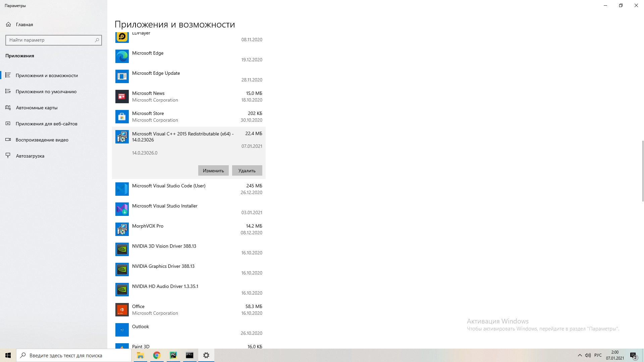Open the command prompt from the taskbar
This screenshot has width=644, height=362.
[x=190, y=355]
